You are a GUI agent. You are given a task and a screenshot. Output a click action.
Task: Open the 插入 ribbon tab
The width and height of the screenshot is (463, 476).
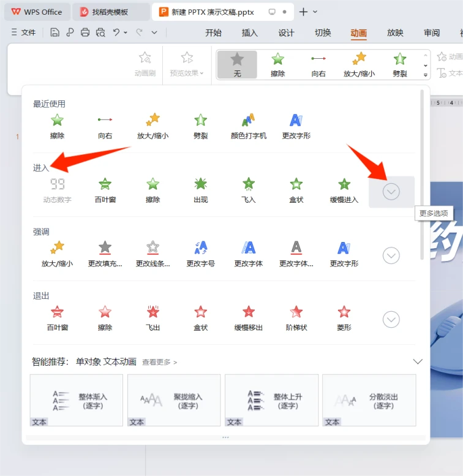250,33
